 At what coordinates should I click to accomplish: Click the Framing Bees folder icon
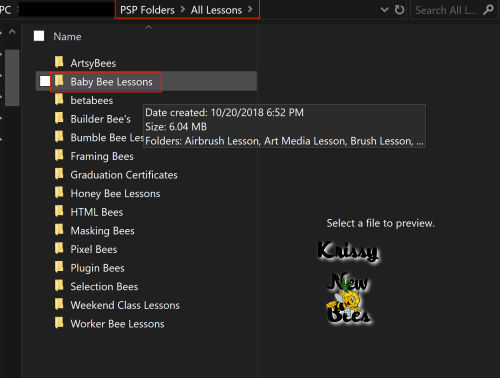point(59,155)
